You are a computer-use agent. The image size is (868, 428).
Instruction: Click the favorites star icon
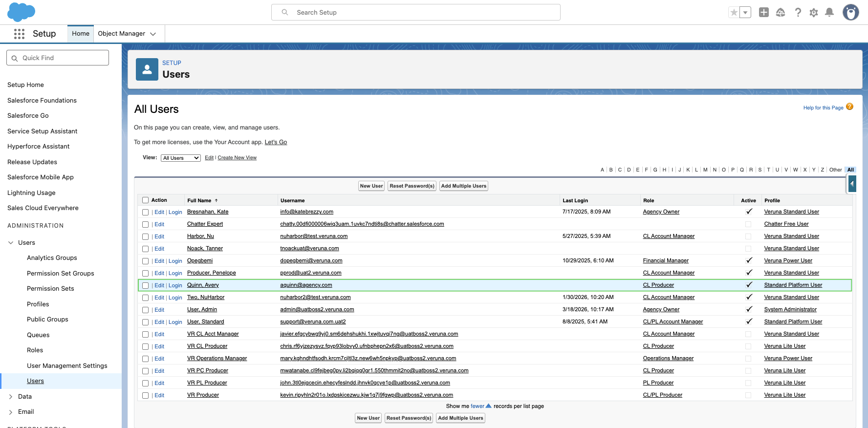[x=734, y=12]
